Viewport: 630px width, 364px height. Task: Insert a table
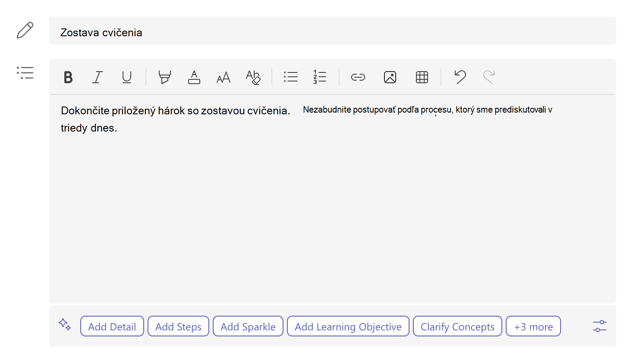point(422,77)
